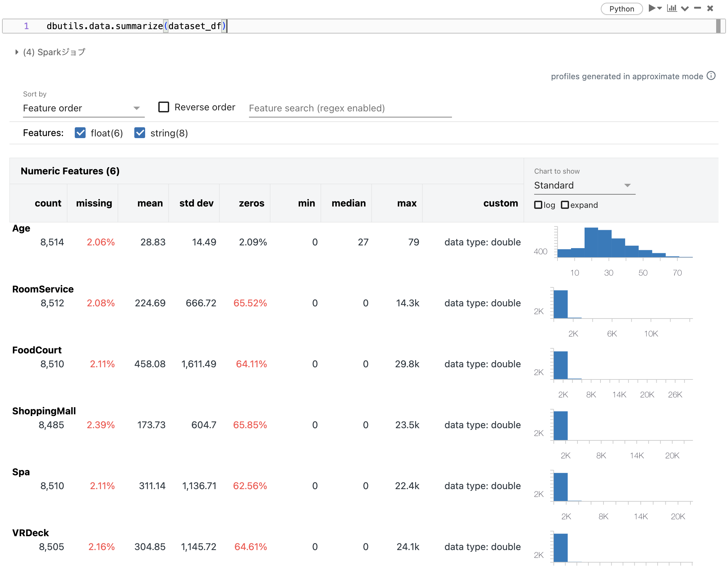Collapse the cell using the chevron icon
The height and width of the screenshot is (568, 728).
tap(684, 8)
